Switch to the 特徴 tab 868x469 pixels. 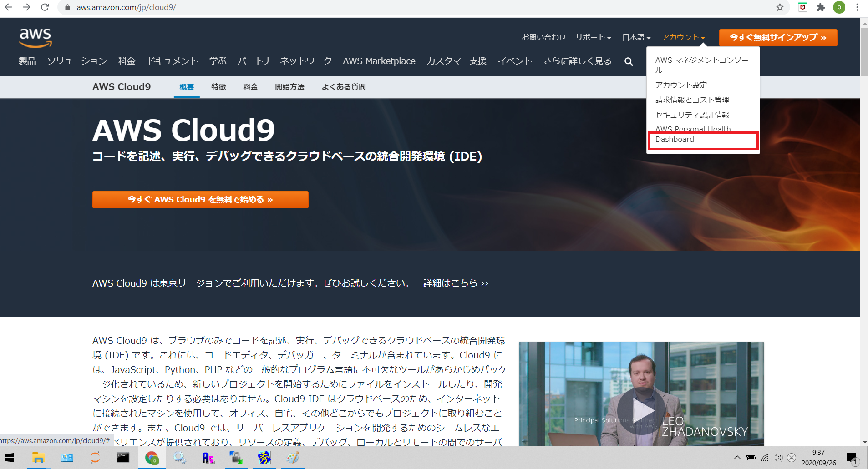click(218, 87)
